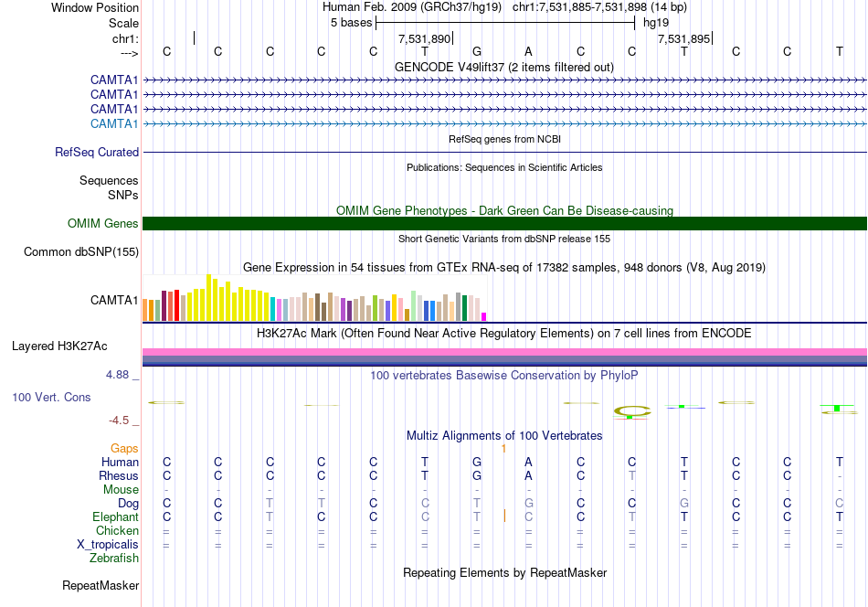Screen dimensions: 868x607
Task: Click the dark green OMIM gene bar
Action: [x=504, y=223]
